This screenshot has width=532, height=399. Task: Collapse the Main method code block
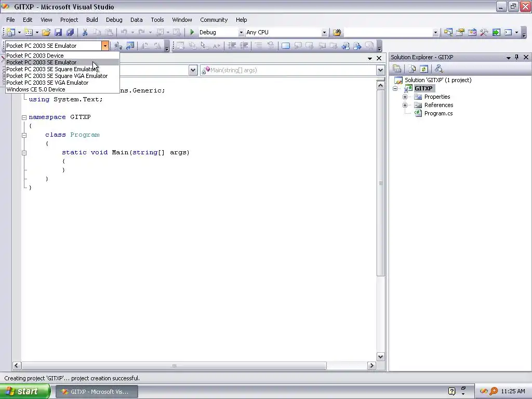24,153
